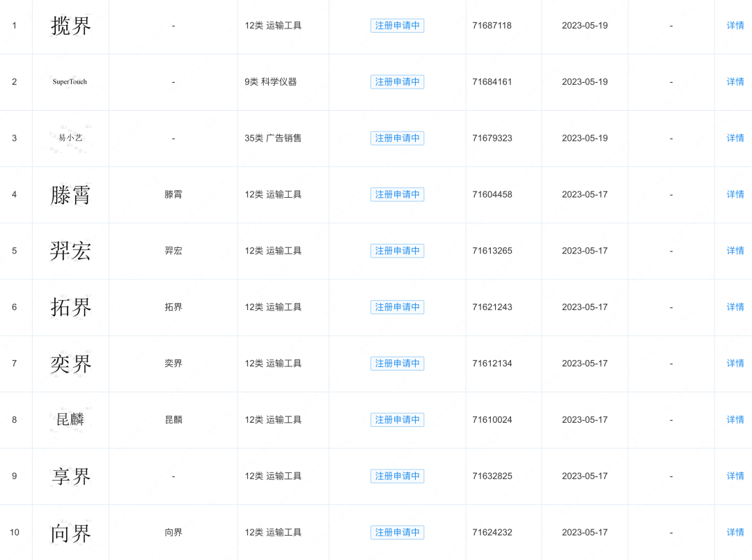Click the 昆麟 trademark image
The width and height of the screenshot is (752, 560).
(x=70, y=419)
